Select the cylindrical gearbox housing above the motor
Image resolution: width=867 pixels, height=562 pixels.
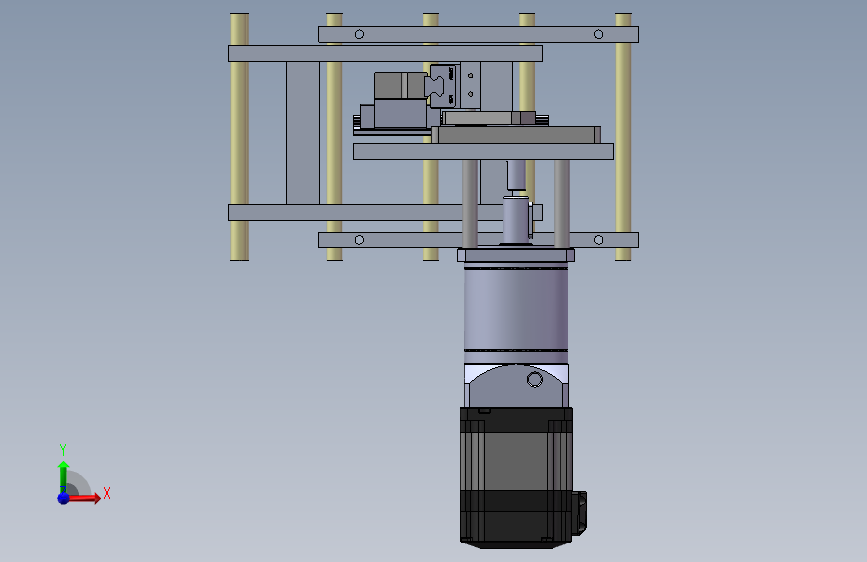coord(516,313)
